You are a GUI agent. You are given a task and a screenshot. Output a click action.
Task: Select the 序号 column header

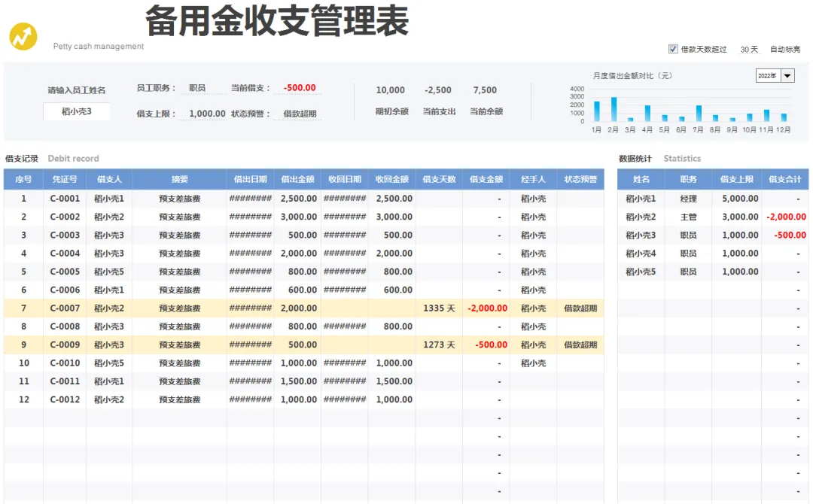point(23,179)
